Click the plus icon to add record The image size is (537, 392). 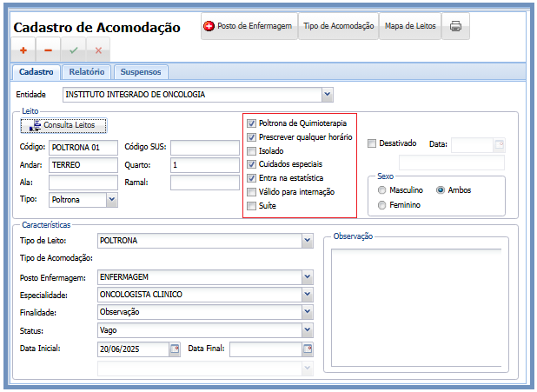pos(23,51)
